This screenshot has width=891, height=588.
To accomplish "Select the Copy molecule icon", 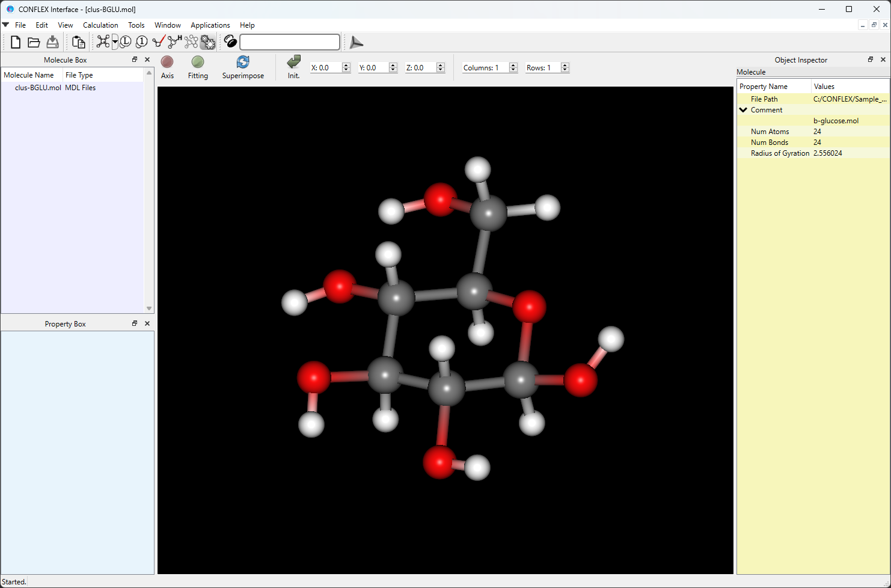I will [x=78, y=42].
